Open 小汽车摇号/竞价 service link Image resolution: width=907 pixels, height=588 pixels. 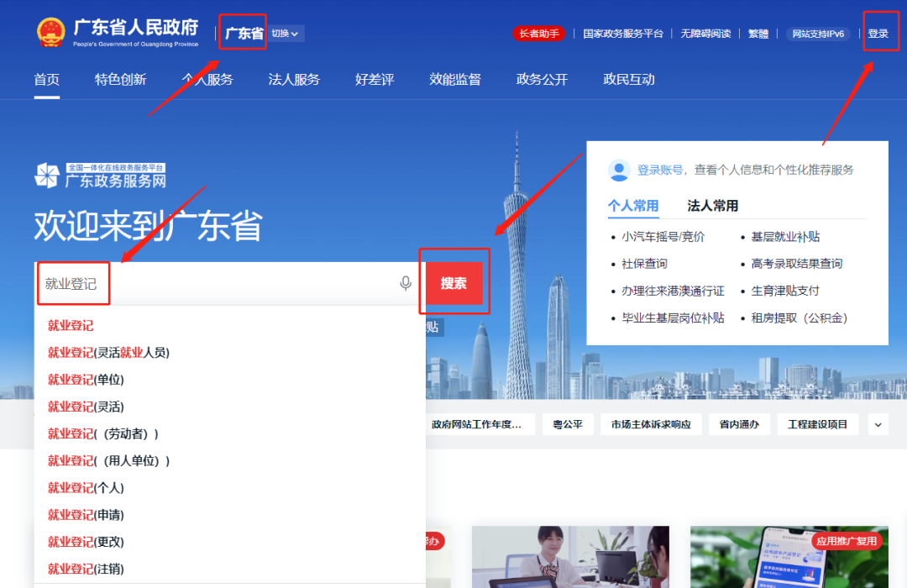pos(663,237)
